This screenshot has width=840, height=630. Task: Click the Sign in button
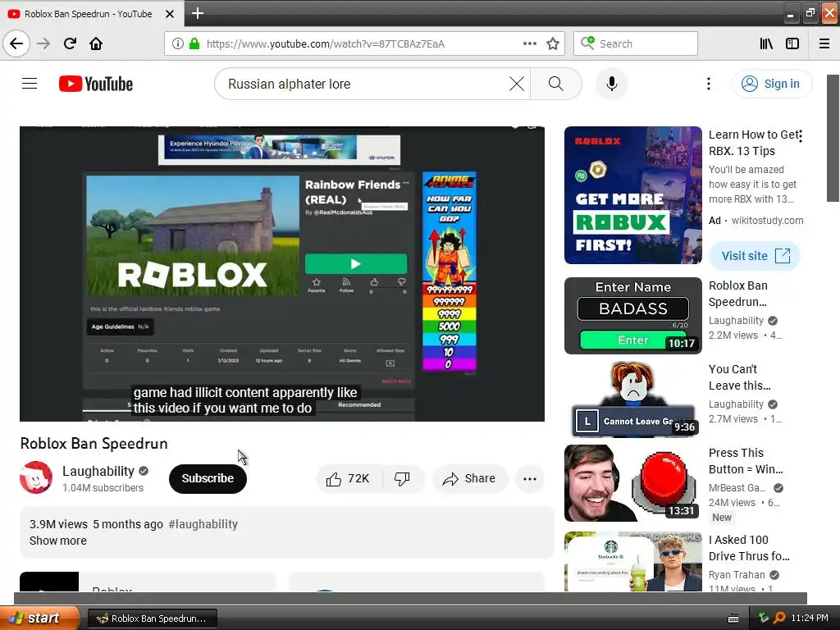[x=771, y=84]
